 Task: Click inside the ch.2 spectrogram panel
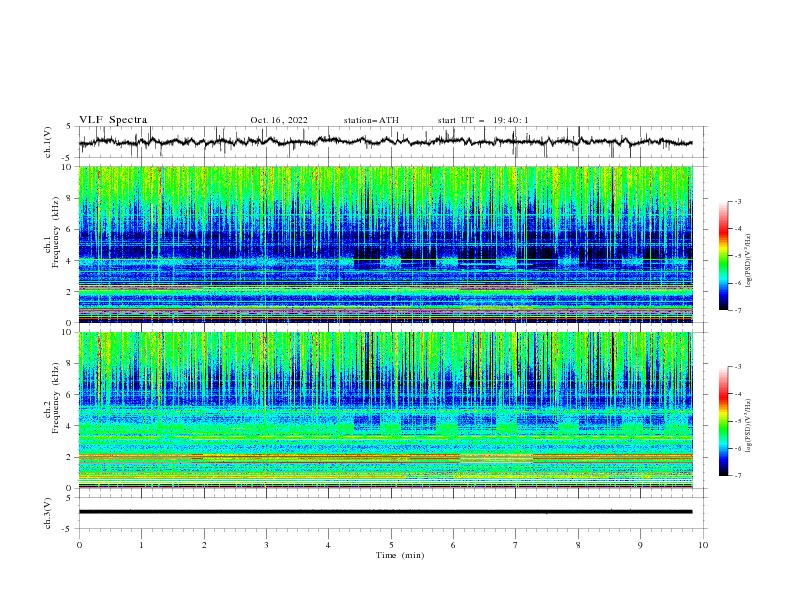[385, 410]
